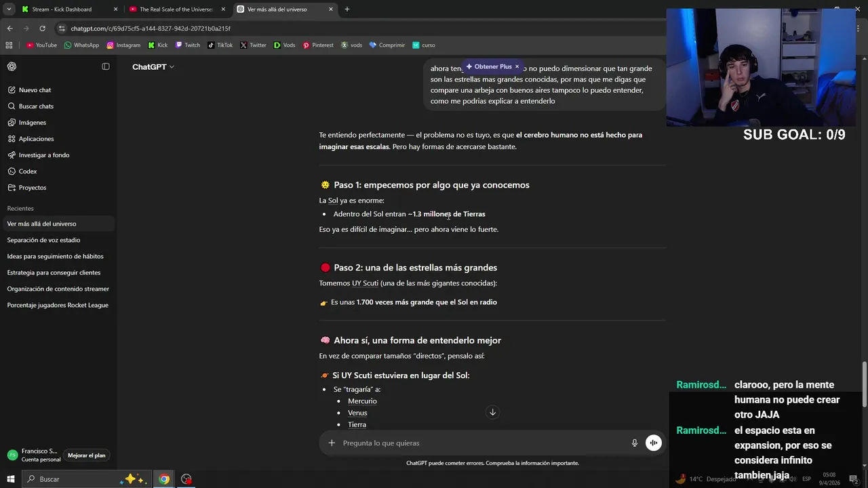Viewport: 868px width, 488px height.
Task: Open a new browser tab
Action: click(347, 9)
